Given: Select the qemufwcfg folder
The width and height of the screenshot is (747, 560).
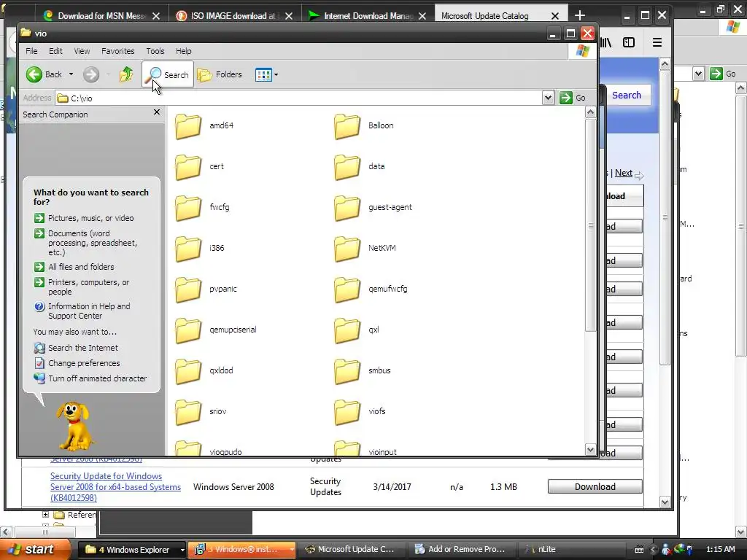Looking at the screenshot, I should pyautogui.click(x=371, y=289).
